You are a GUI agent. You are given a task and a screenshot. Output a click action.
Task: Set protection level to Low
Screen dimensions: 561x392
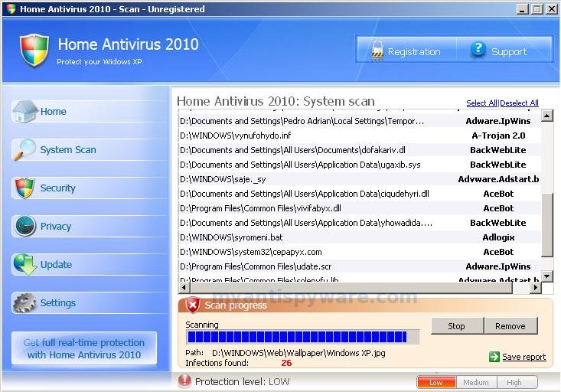[436, 382]
